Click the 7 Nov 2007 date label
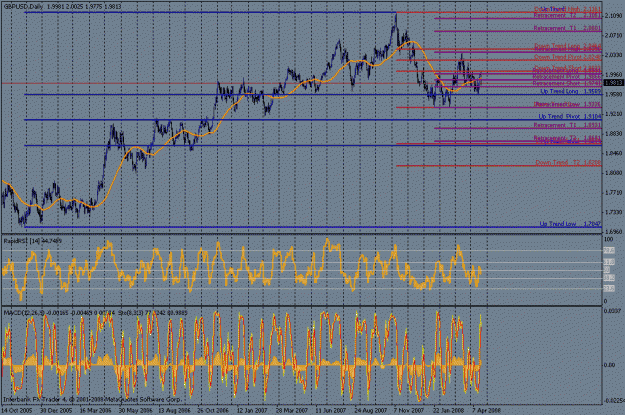 click(409, 410)
